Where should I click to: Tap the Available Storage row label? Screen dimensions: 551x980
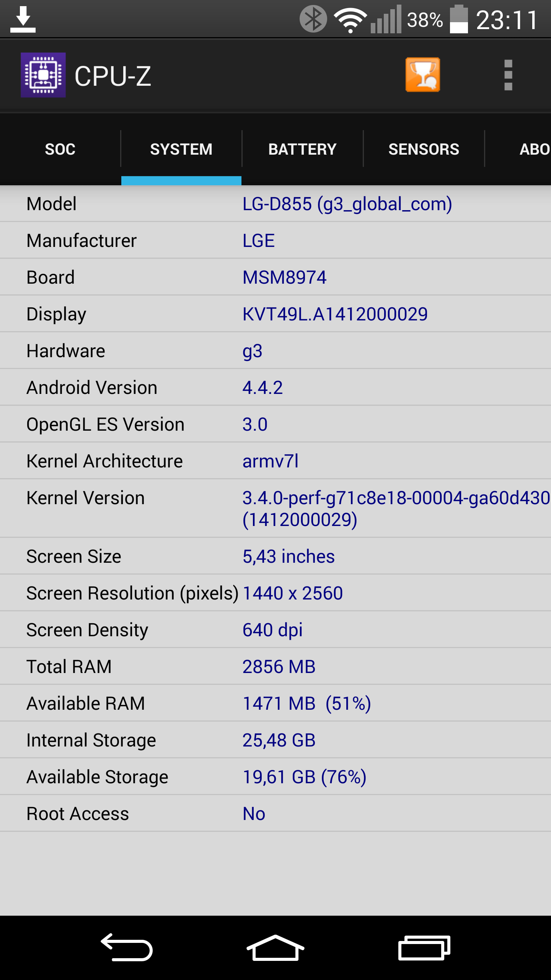(x=97, y=777)
